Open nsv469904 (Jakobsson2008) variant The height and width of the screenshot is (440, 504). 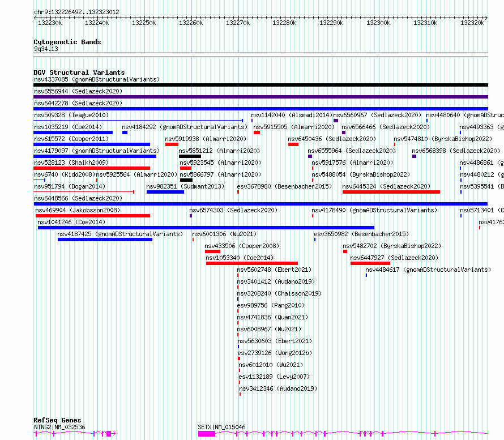click(x=78, y=210)
